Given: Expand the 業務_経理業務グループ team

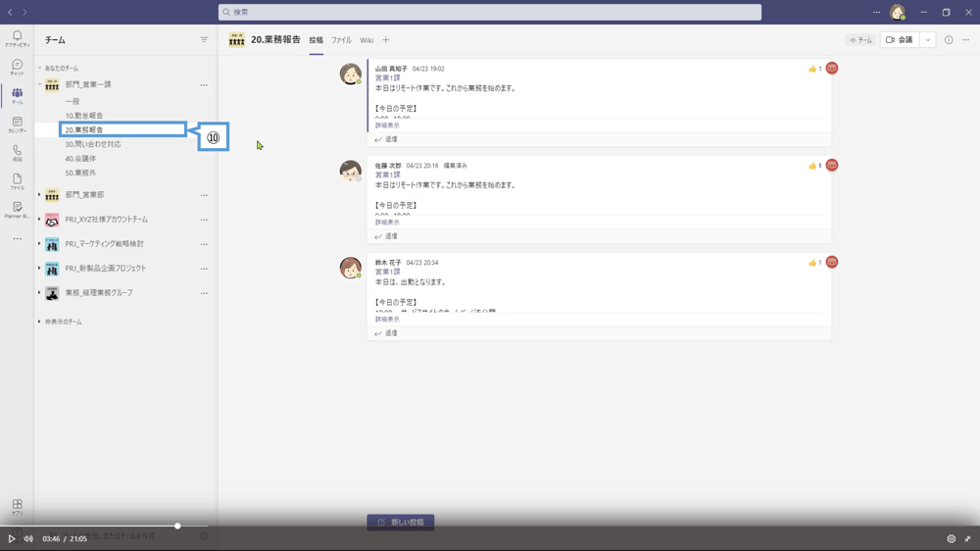Looking at the screenshot, I should [39, 293].
